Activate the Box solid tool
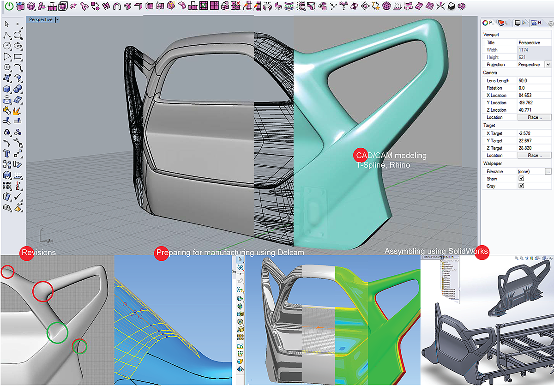 point(7,89)
